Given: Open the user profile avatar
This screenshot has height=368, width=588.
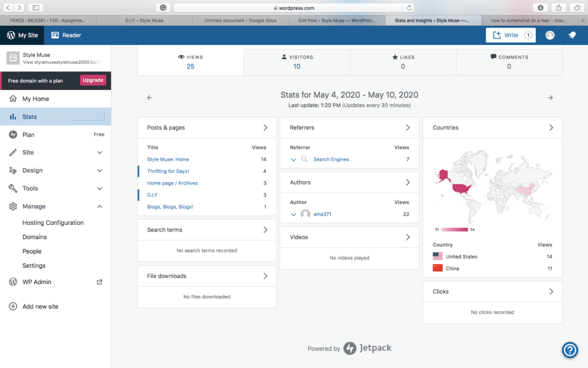Looking at the screenshot, I should coord(550,35).
